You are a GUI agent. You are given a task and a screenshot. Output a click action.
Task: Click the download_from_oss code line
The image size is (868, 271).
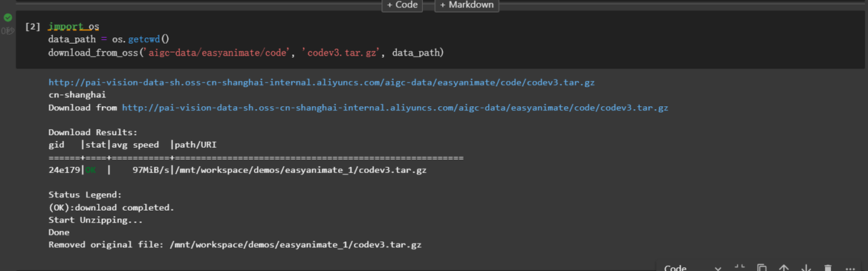point(246,53)
